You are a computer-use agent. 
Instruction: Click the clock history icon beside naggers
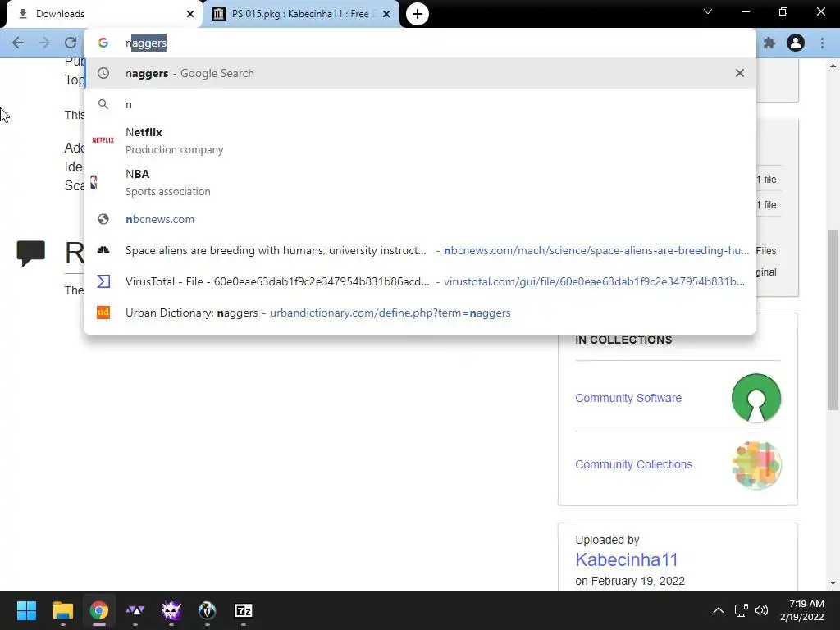(x=103, y=73)
